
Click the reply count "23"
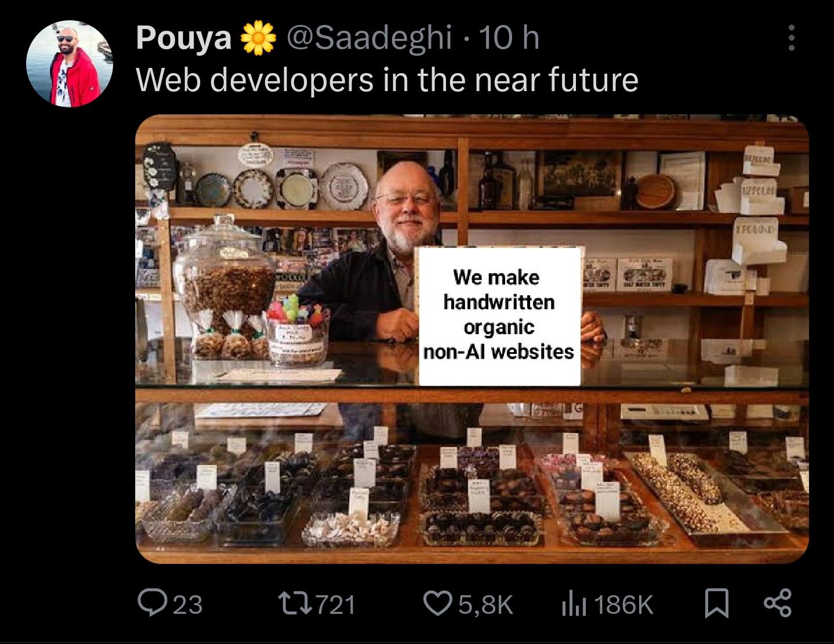pyautogui.click(x=188, y=605)
